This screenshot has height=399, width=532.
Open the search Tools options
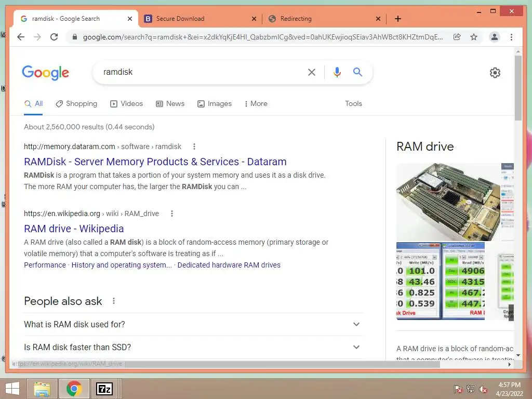click(x=353, y=104)
